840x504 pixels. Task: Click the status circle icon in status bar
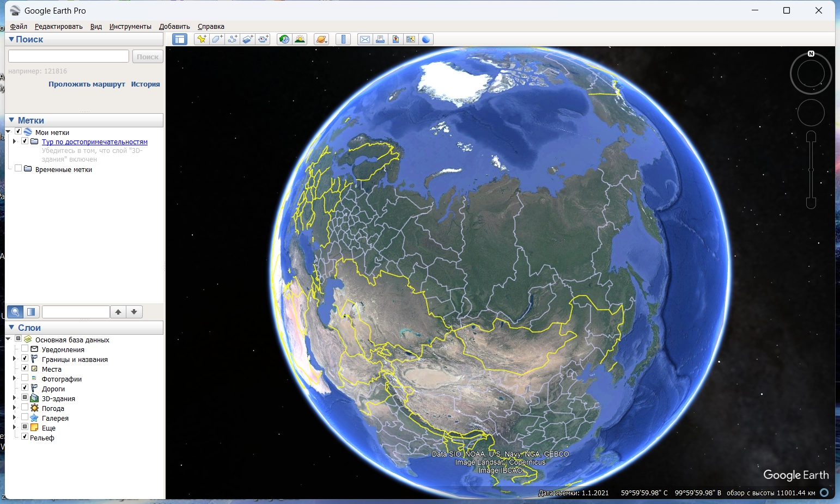point(824,493)
